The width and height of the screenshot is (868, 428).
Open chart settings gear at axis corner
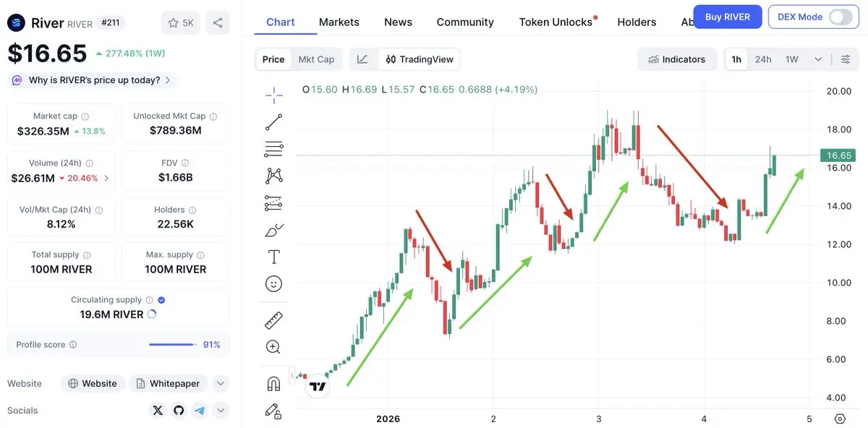coord(840,419)
